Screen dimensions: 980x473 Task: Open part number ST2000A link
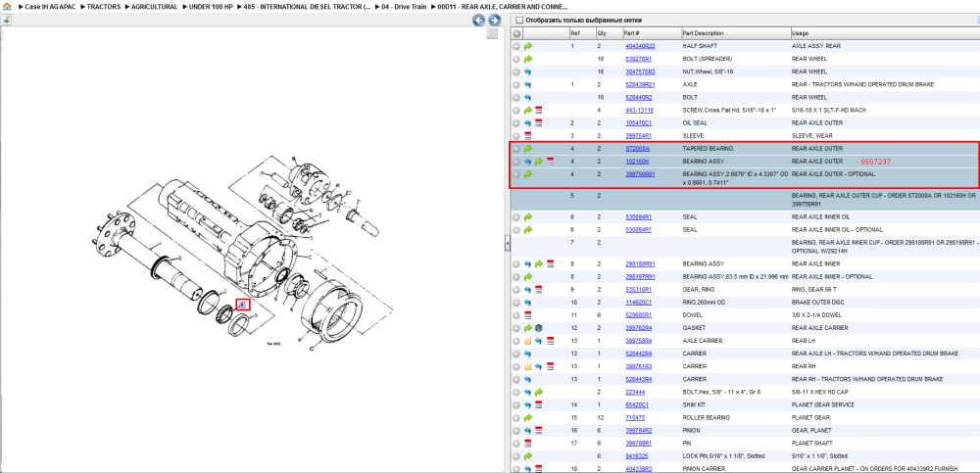(638, 149)
